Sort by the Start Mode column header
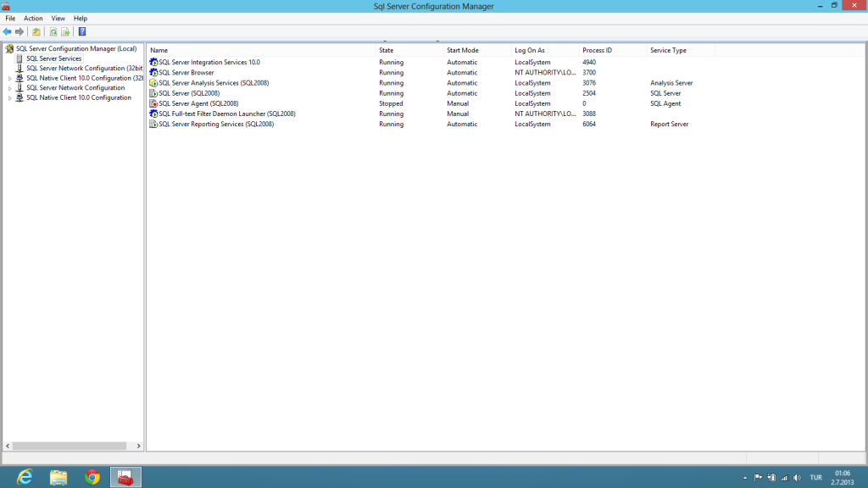Viewport: 868px width, 488px height. (478, 50)
